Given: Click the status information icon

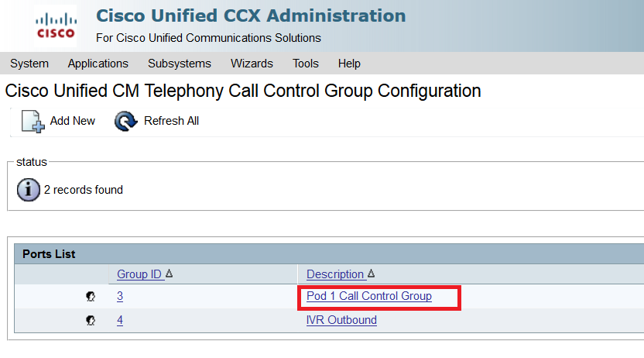Looking at the screenshot, I should pyautogui.click(x=29, y=189).
